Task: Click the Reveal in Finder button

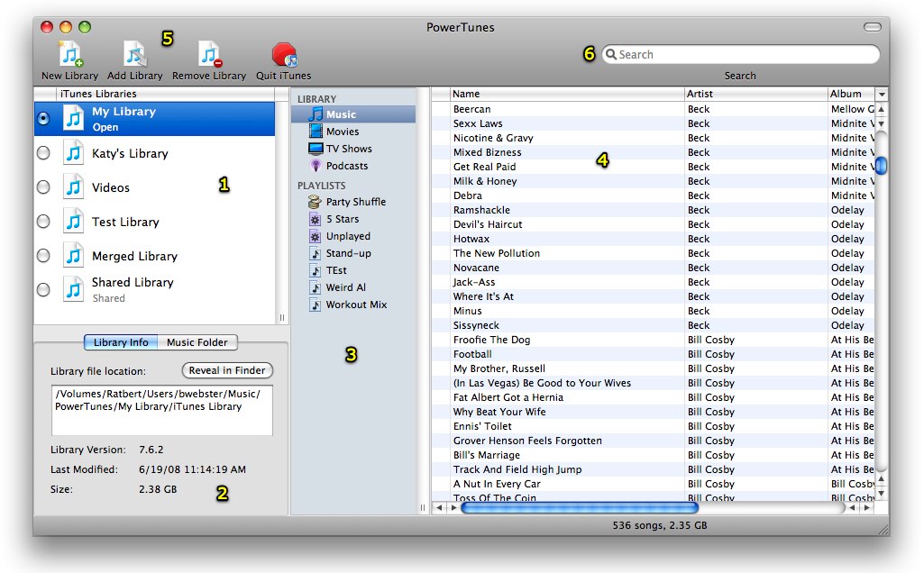Action: [227, 370]
